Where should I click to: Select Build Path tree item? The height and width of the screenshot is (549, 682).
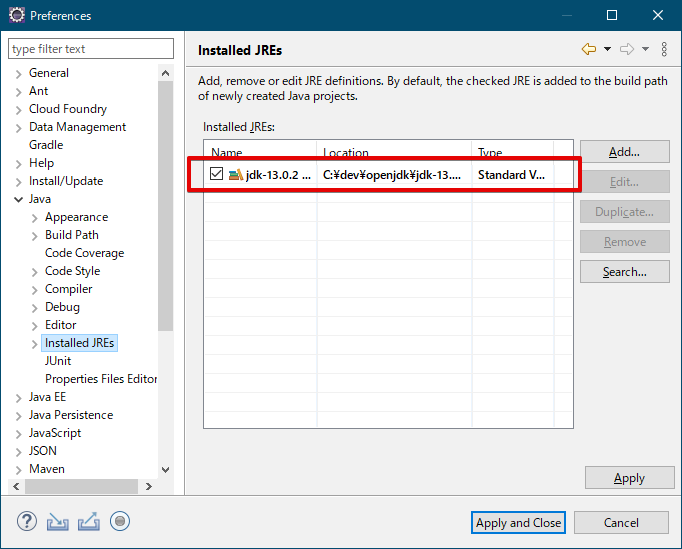[x=72, y=235]
